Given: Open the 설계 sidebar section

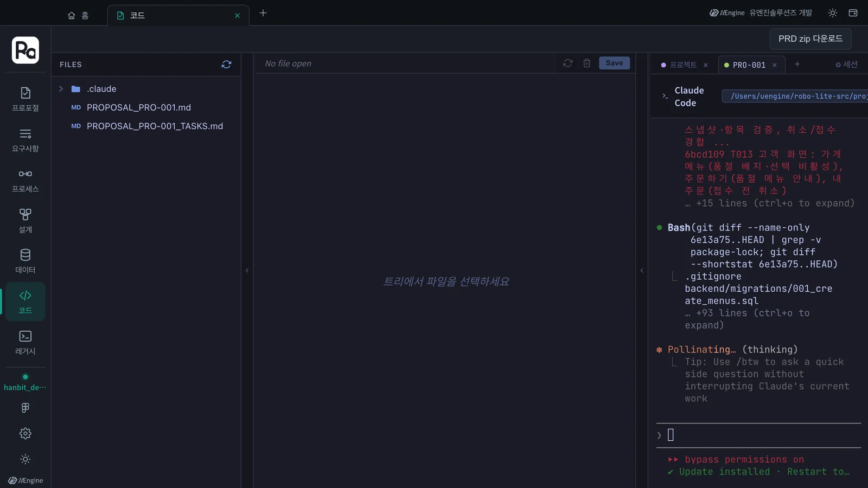Looking at the screenshot, I should (x=25, y=221).
